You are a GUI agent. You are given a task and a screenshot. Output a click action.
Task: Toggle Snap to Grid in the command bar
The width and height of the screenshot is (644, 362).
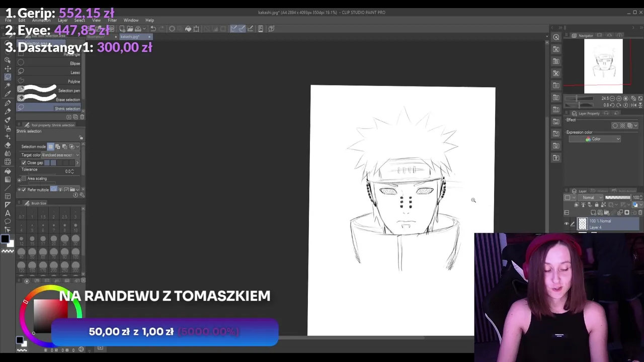(x=250, y=29)
